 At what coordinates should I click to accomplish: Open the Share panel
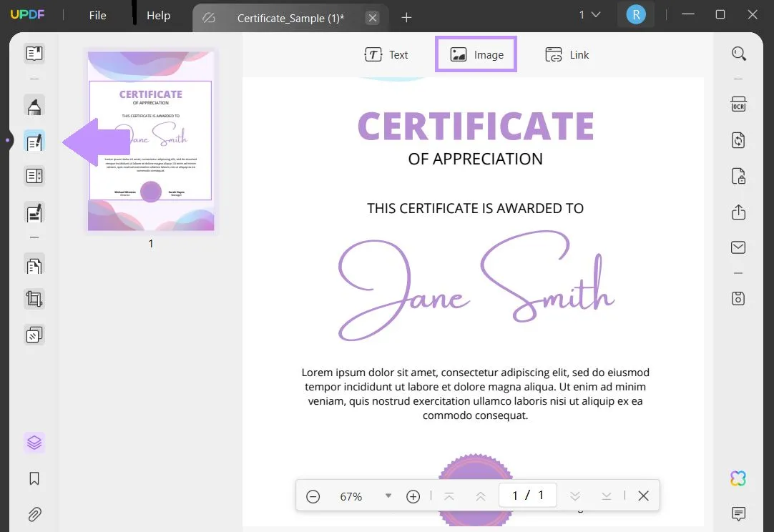click(738, 212)
